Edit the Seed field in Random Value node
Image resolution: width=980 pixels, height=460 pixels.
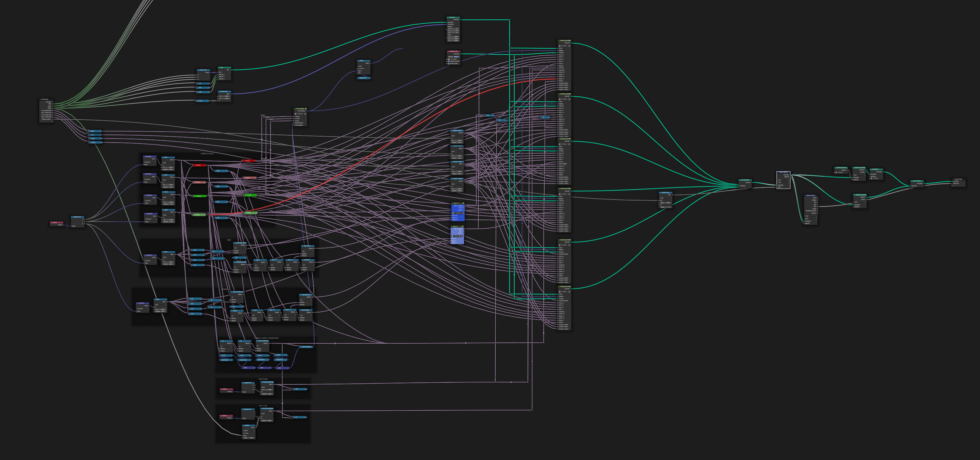point(666,208)
